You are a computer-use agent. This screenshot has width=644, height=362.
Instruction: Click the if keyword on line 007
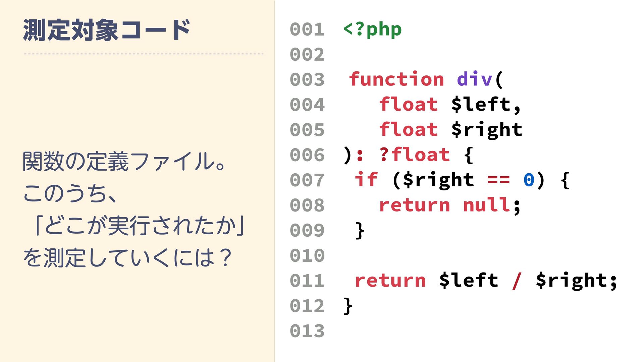(366, 180)
